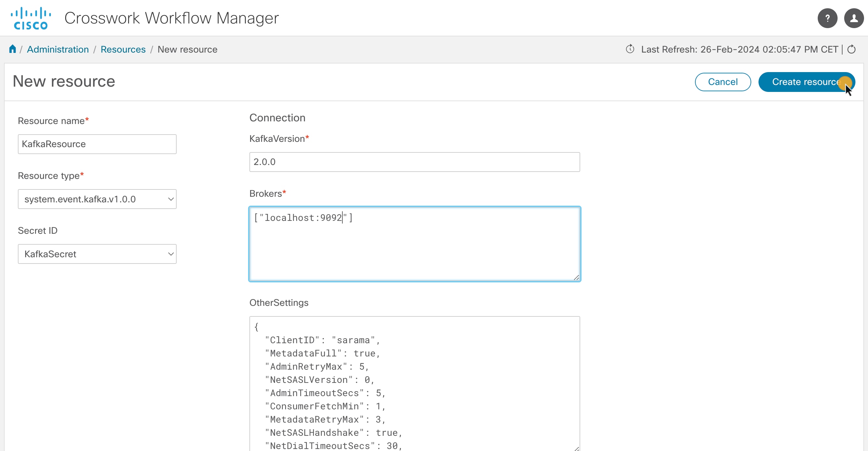
Task: Click the Resource name input field
Action: (x=97, y=144)
